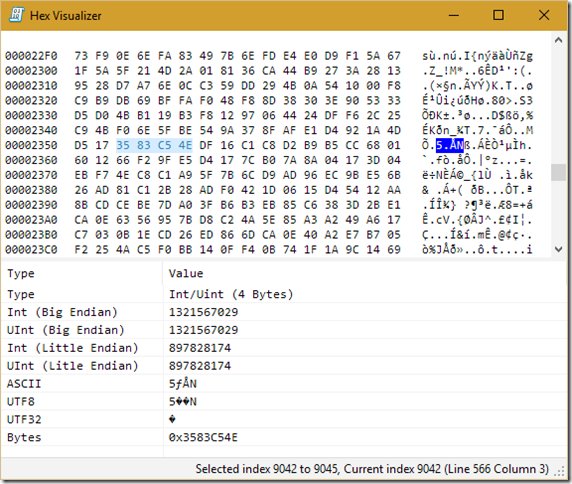Click the Value column header
The image size is (572, 484).
[x=186, y=273]
